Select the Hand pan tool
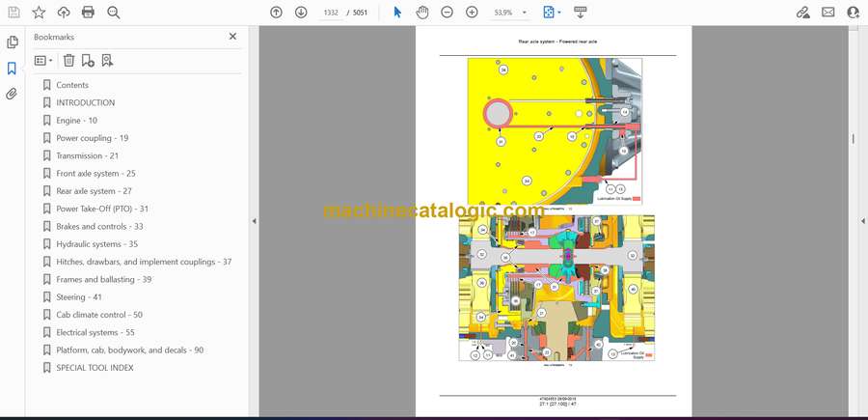 (x=422, y=13)
